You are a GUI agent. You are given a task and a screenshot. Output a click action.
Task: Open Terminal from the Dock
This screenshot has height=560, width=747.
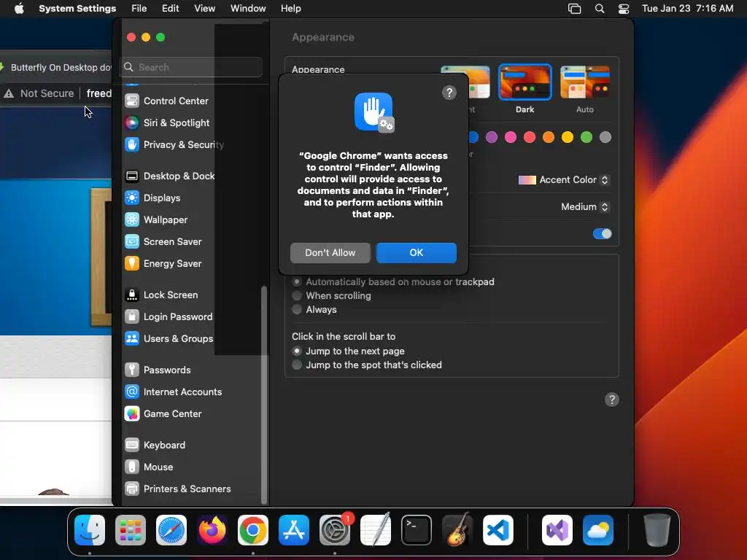[417, 530]
